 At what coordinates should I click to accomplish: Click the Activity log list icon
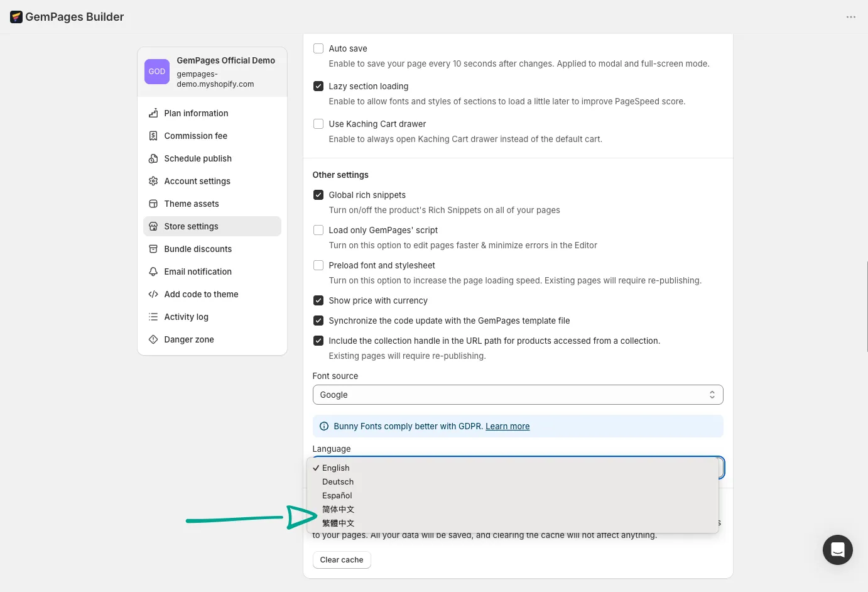tap(153, 317)
